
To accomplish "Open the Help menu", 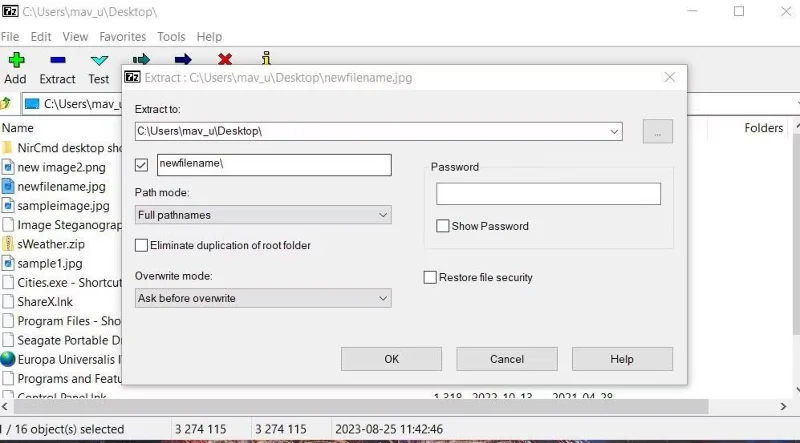I will tap(209, 37).
